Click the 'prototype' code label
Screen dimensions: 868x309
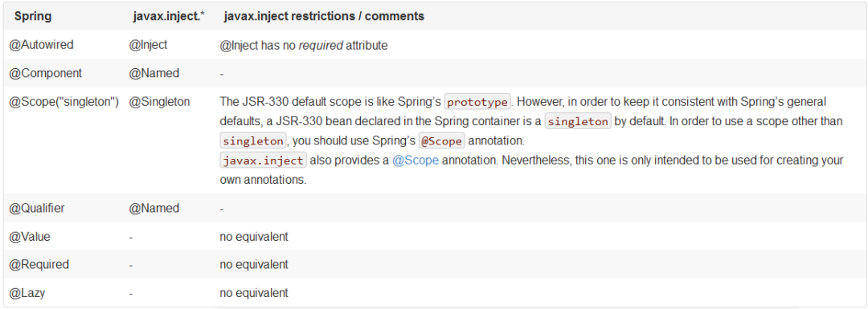477,103
